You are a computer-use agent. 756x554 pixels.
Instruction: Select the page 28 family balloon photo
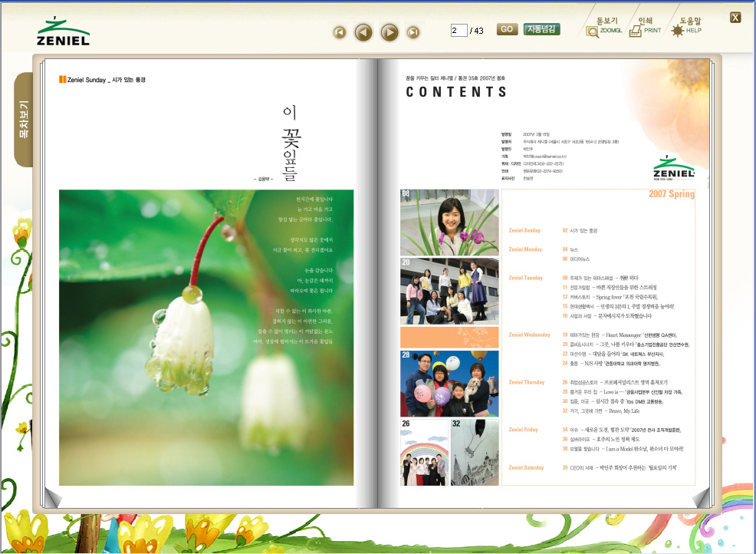[449, 382]
